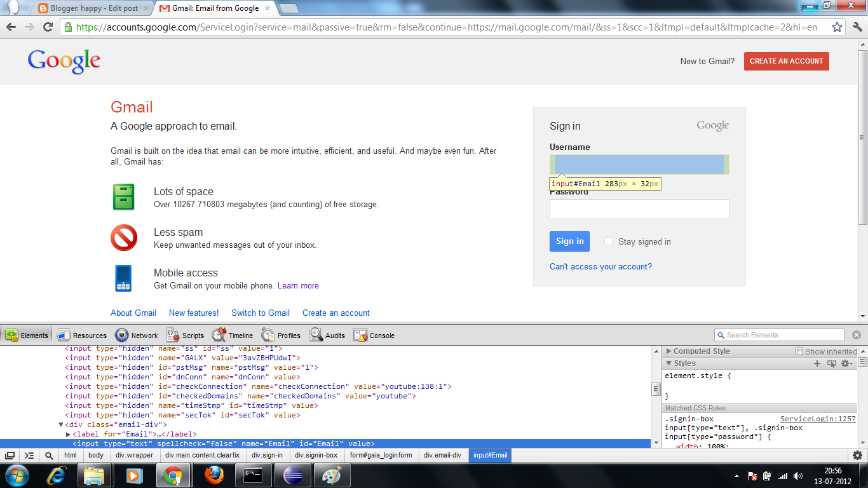This screenshot has width=868, height=488.
Task: Open Internet Explorer from the taskbar
Action: pos(58,475)
